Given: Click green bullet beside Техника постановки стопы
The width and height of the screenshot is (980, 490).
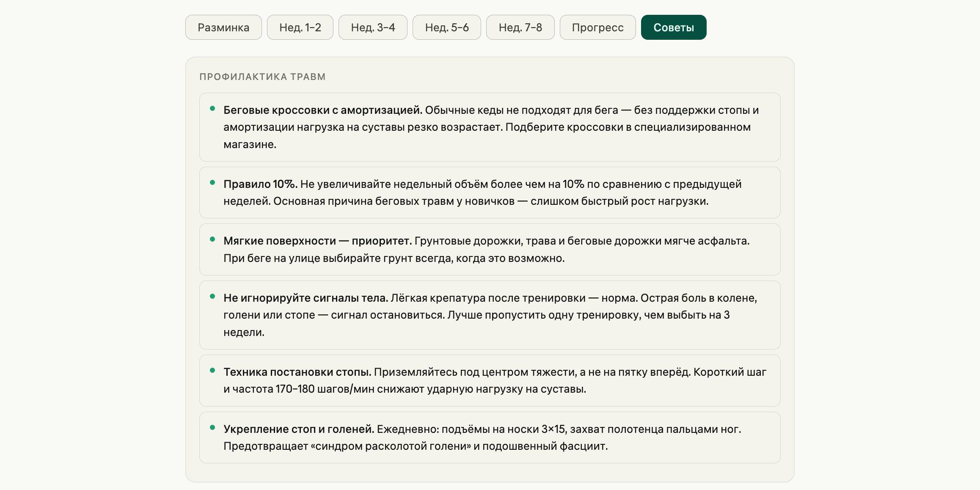Looking at the screenshot, I should coord(212,371).
